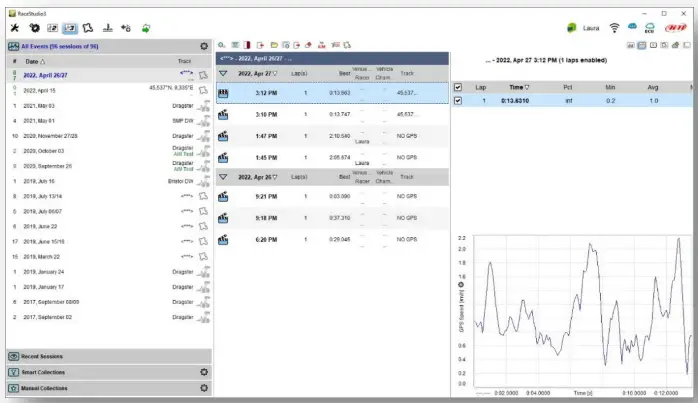
Task: Select the 1:45 PM session row
Action: pos(332,158)
